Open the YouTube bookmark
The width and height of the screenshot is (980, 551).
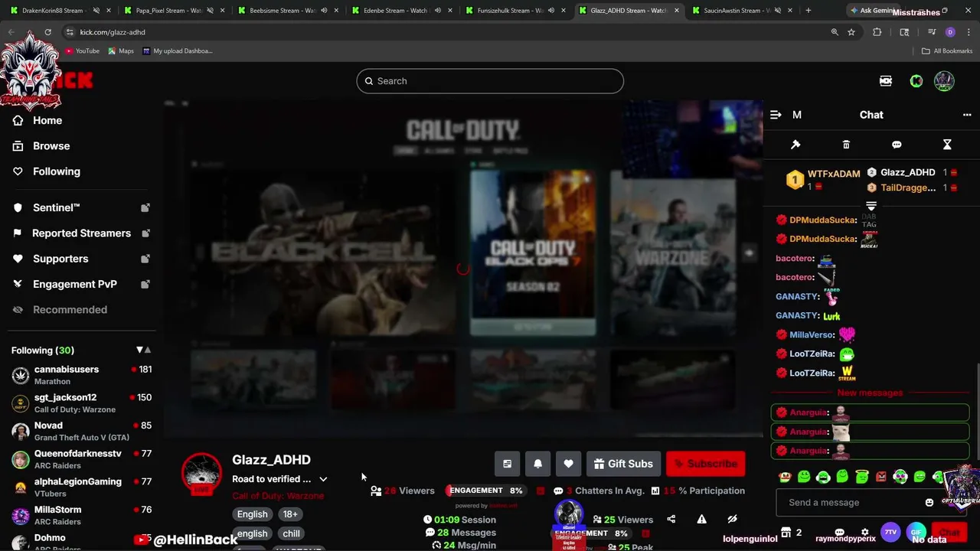83,51
